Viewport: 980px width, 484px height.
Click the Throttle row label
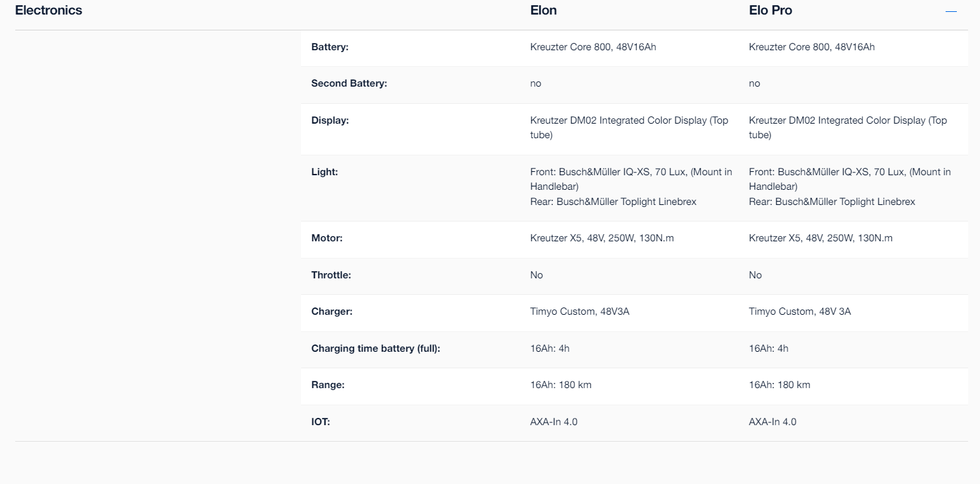[332, 275]
